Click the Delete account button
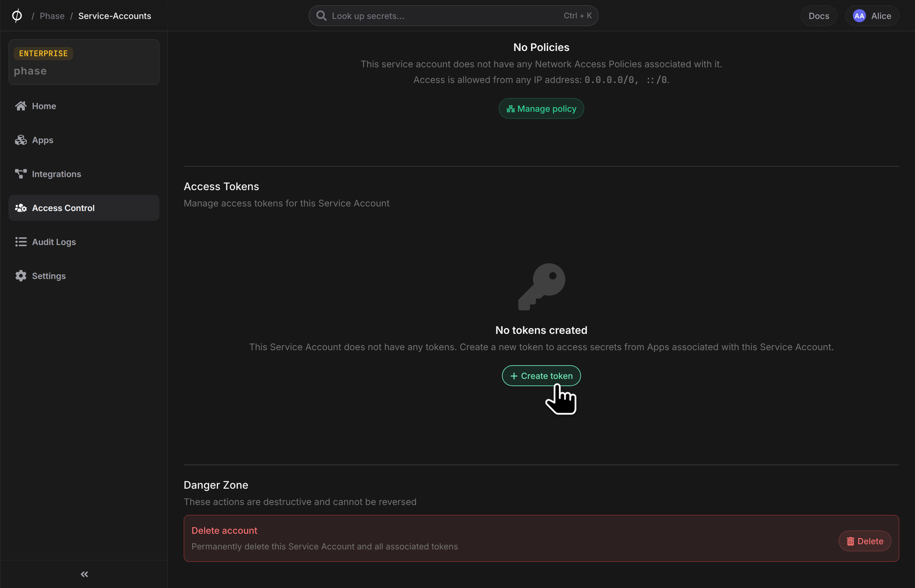The width and height of the screenshot is (915, 588). pyautogui.click(x=865, y=541)
